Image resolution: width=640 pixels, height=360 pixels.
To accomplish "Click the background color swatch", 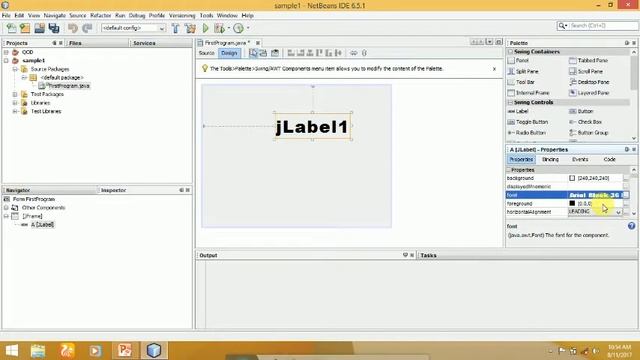I will click(572, 178).
